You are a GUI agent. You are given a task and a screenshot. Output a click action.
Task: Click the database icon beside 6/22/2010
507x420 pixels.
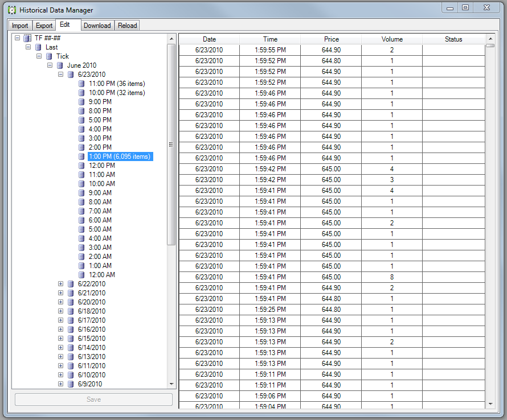tap(71, 283)
